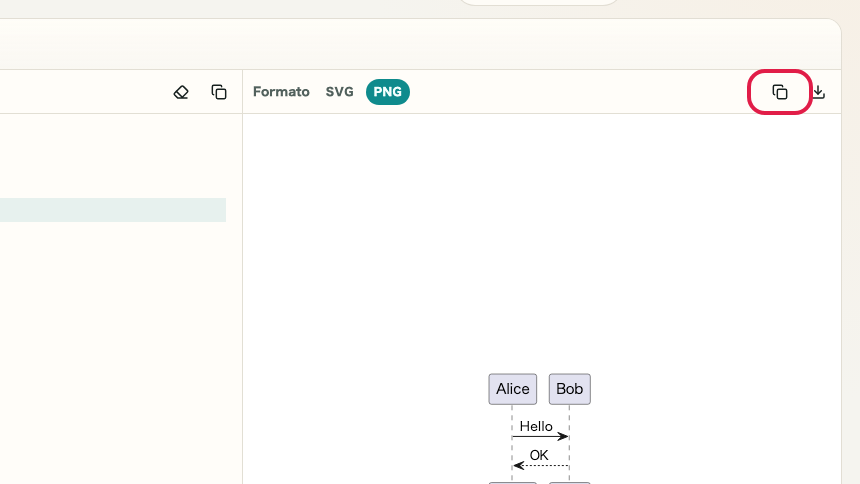Copy the editor code with the left copy icon
The width and height of the screenshot is (860, 484).
219,92
